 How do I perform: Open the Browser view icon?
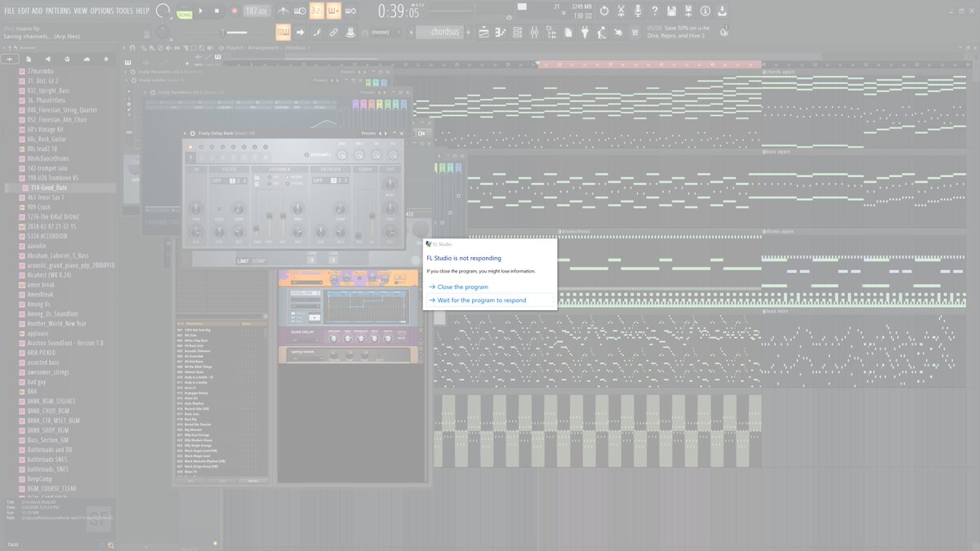pos(551,32)
